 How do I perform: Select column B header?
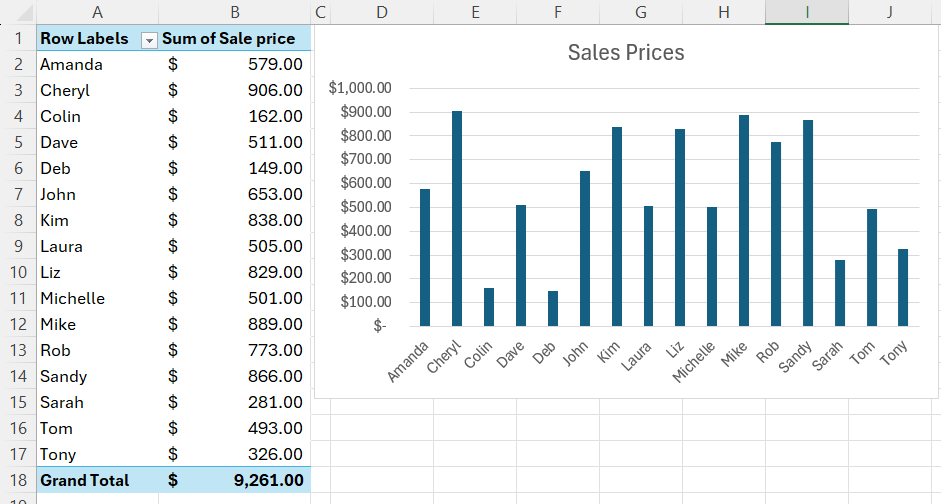tap(234, 12)
